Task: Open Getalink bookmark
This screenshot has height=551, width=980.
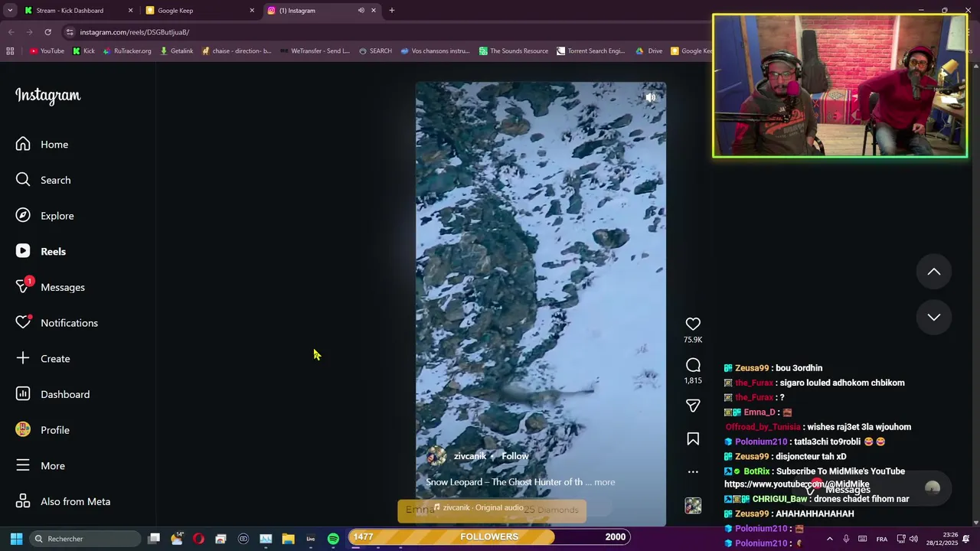Action: point(176,51)
